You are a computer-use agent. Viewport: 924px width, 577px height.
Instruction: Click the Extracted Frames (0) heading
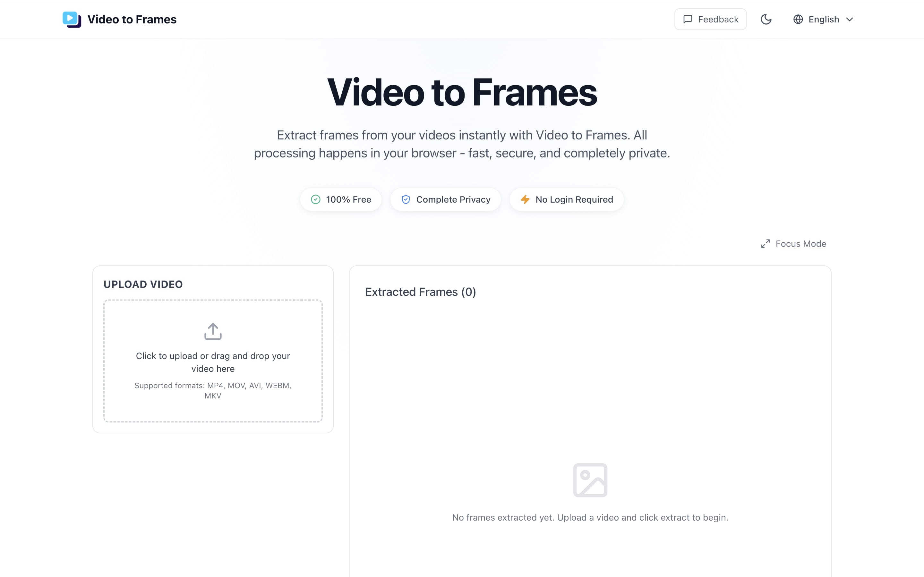[420, 292]
